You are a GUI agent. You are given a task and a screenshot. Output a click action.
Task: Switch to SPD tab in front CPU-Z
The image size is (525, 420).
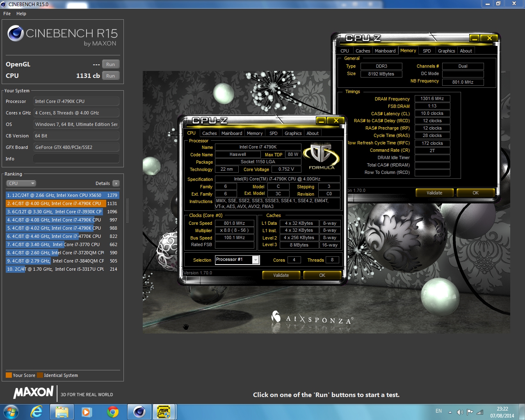[274, 133]
